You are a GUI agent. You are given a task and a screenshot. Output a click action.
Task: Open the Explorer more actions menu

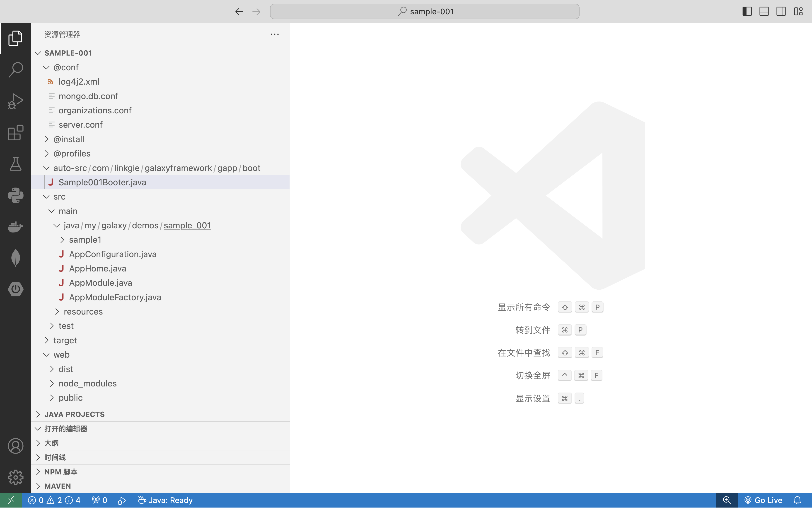point(275,34)
